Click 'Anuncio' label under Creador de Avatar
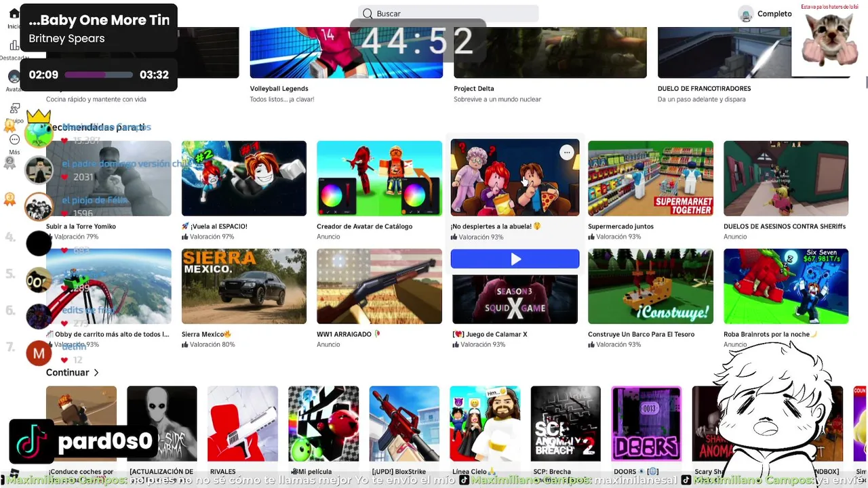The image size is (868, 488). click(x=328, y=237)
